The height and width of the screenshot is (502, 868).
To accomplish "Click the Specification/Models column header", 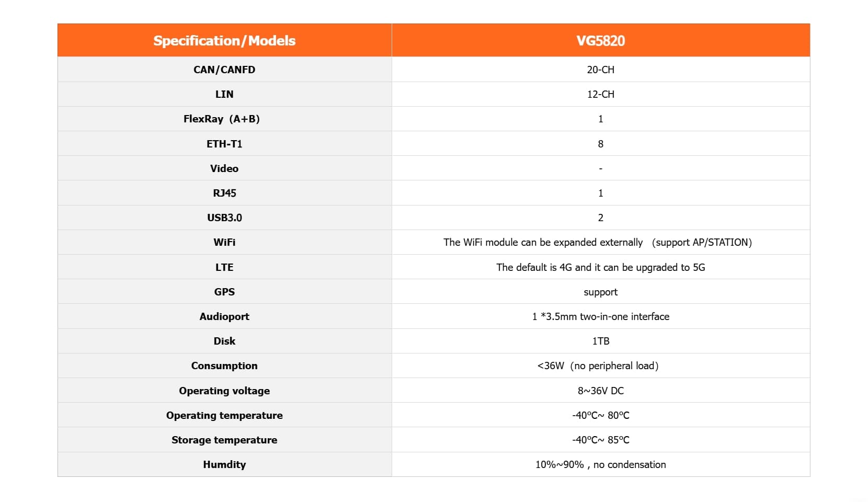I will click(224, 41).
